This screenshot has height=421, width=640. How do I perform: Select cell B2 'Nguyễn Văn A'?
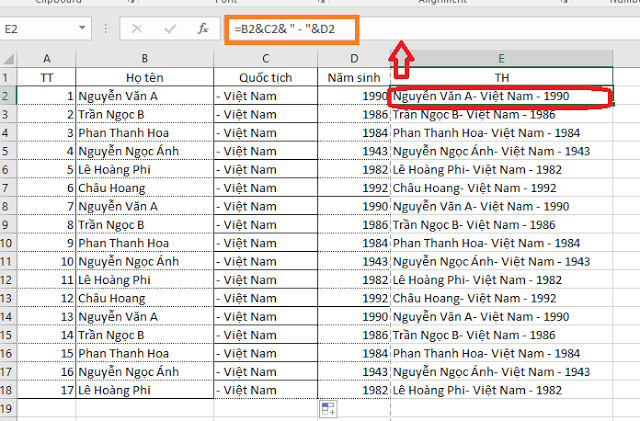click(144, 96)
